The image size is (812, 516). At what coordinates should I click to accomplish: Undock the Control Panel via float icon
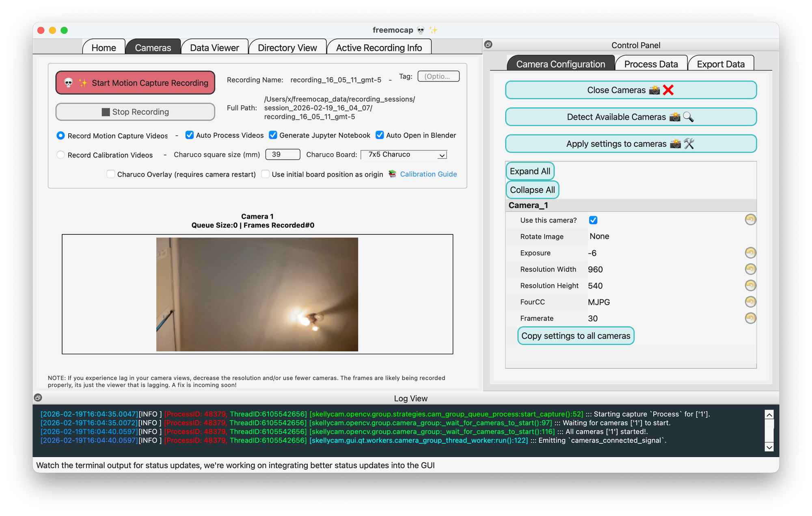tap(488, 45)
